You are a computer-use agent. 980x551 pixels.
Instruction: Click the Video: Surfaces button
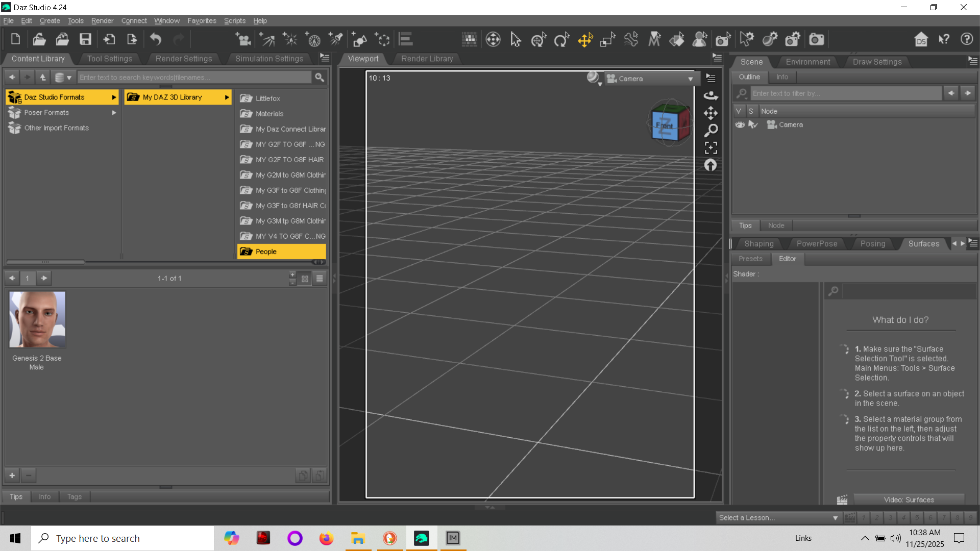[909, 500]
